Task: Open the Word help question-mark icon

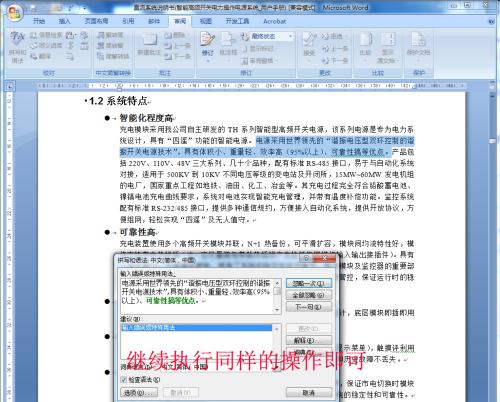Action: [x=491, y=22]
